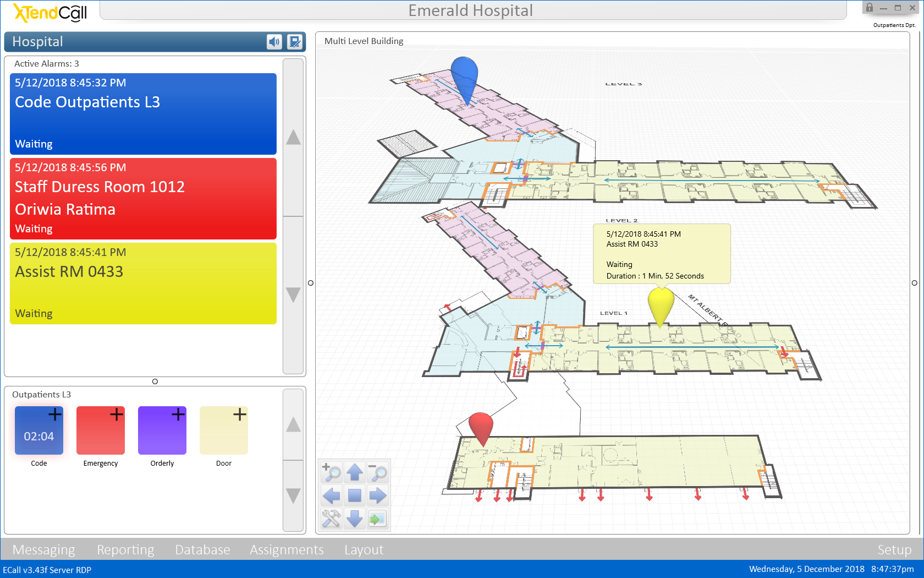Image resolution: width=924 pixels, height=578 pixels.
Task: Click the notebook edit icon in Hospital header
Action: coord(295,42)
